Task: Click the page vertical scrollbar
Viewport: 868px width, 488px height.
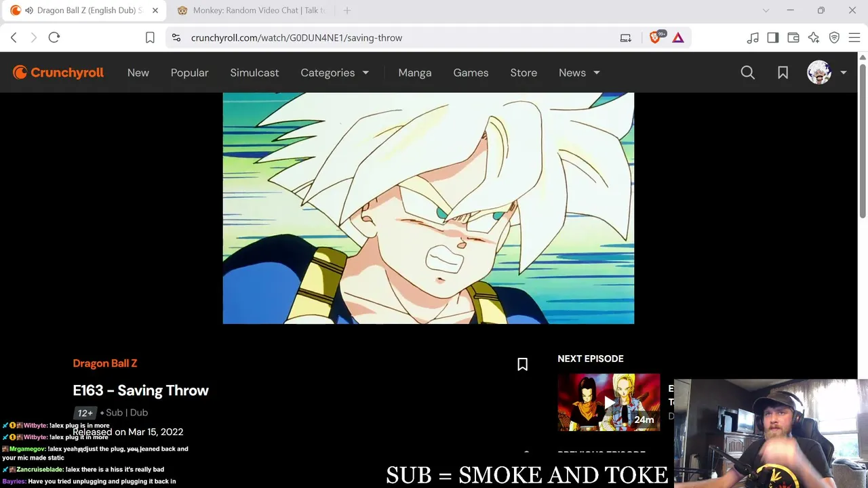Action: (x=863, y=142)
